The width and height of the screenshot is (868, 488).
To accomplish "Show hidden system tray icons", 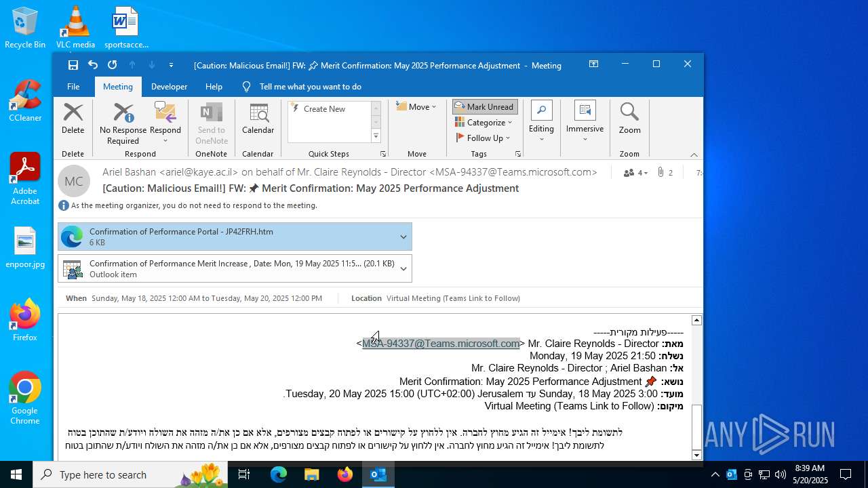I will point(715,474).
